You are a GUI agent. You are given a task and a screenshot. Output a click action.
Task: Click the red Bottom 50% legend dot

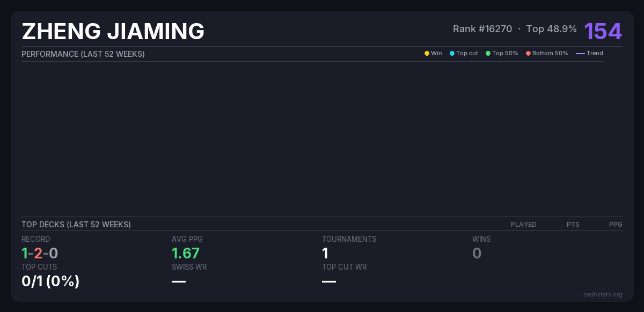(x=528, y=54)
